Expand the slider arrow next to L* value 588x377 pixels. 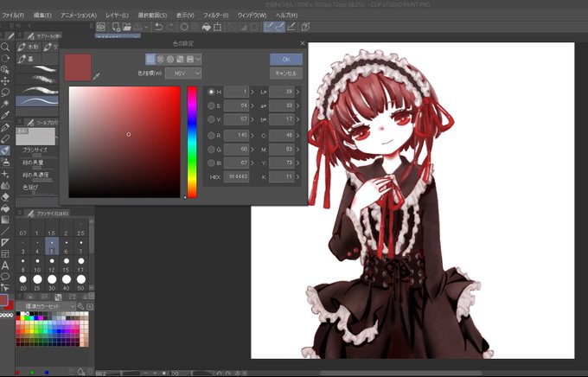pos(297,92)
